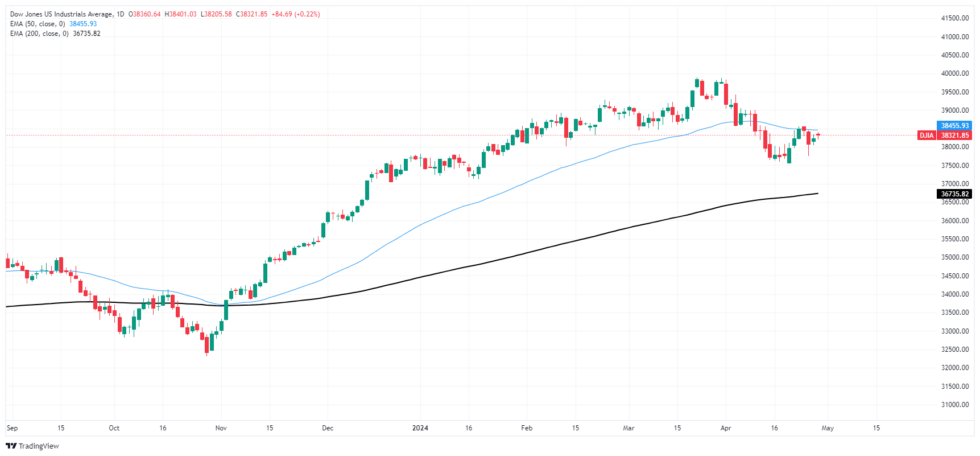Click the 40000.00 level on the price scale
The image size is (980, 456).
point(955,73)
